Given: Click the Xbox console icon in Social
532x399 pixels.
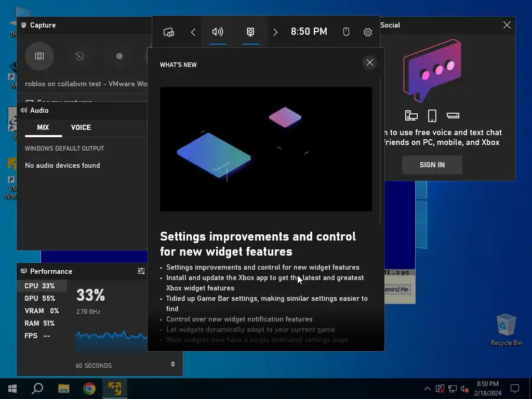Looking at the screenshot, I should 453,116.
